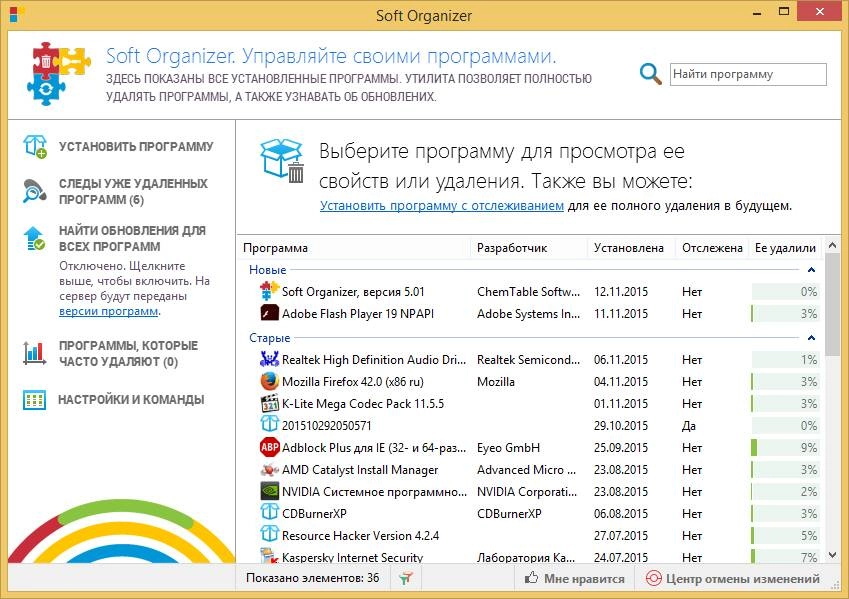Collapse the Новые group

pos(811,270)
